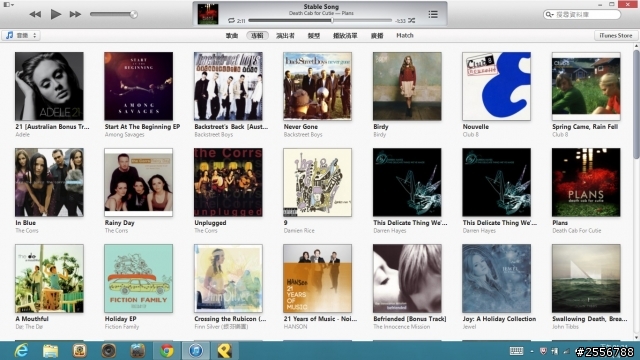Click the artist name "Death Cab For Cutie"
This screenshot has height=360, width=640.
577,231
